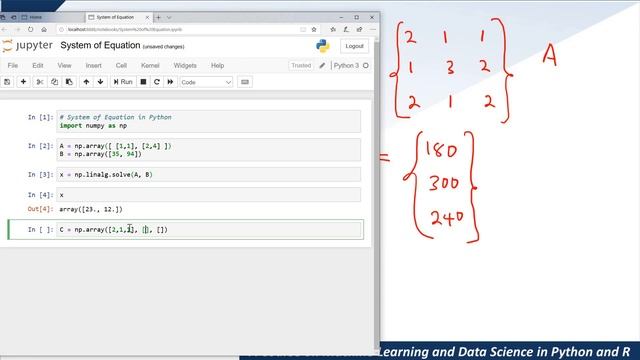Viewport: 640px width, 360px height.
Task: Insert a cell below with plus icon
Action: (23, 82)
